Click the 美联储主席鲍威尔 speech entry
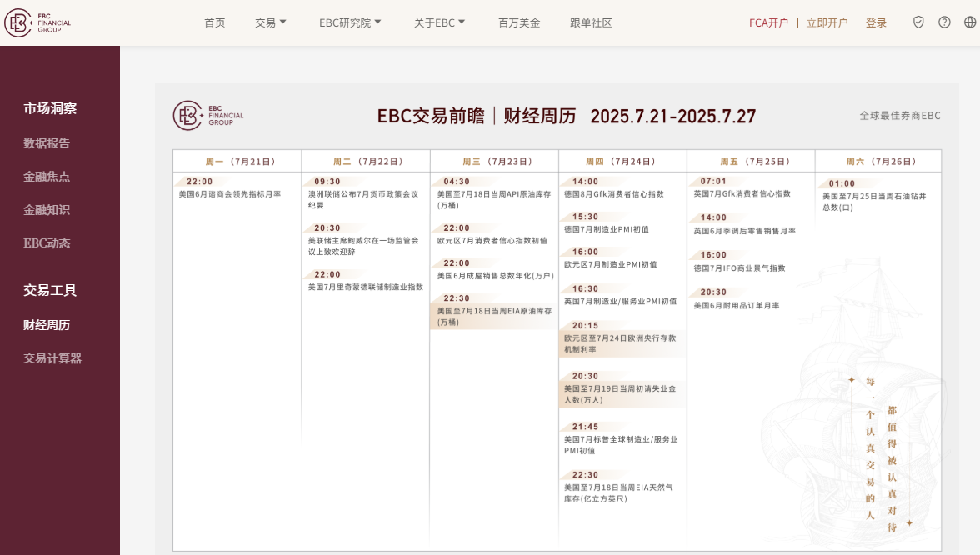The image size is (980, 555). tap(363, 247)
